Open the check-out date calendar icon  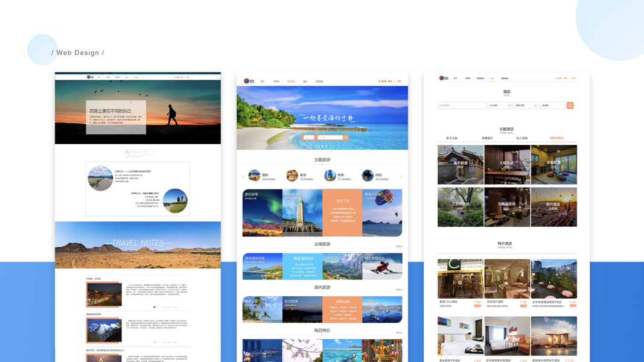pos(535,106)
